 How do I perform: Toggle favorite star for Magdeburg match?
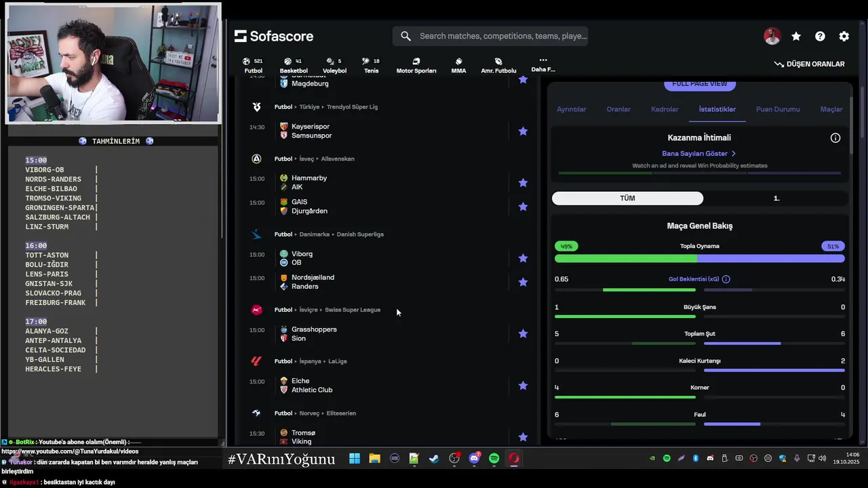tap(523, 79)
